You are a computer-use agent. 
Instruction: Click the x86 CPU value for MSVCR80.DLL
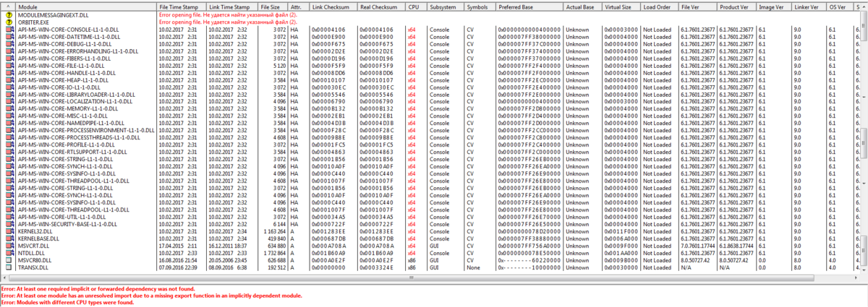(x=412, y=260)
